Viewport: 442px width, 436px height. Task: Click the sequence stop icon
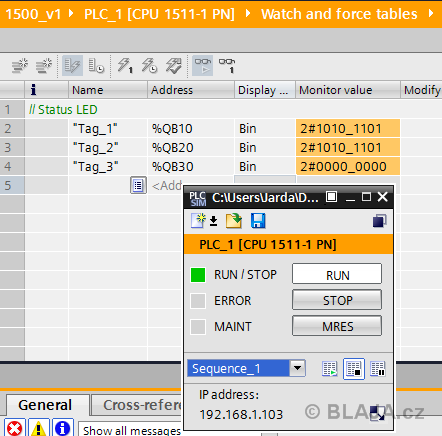pos(354,369)
